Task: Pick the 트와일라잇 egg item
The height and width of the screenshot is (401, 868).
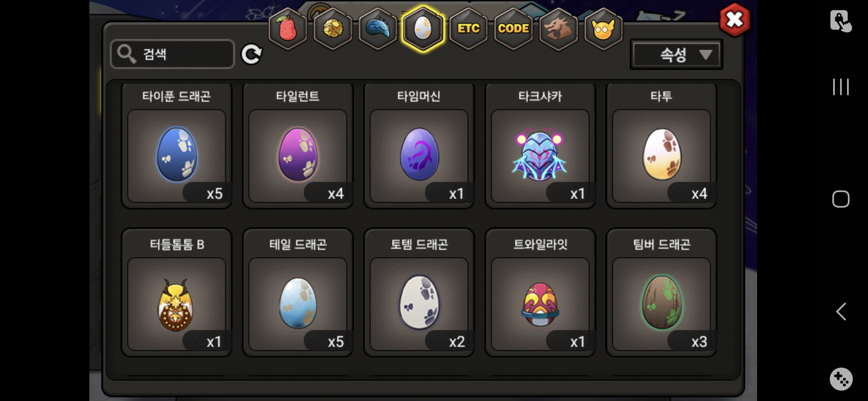Action: [540, 293]
